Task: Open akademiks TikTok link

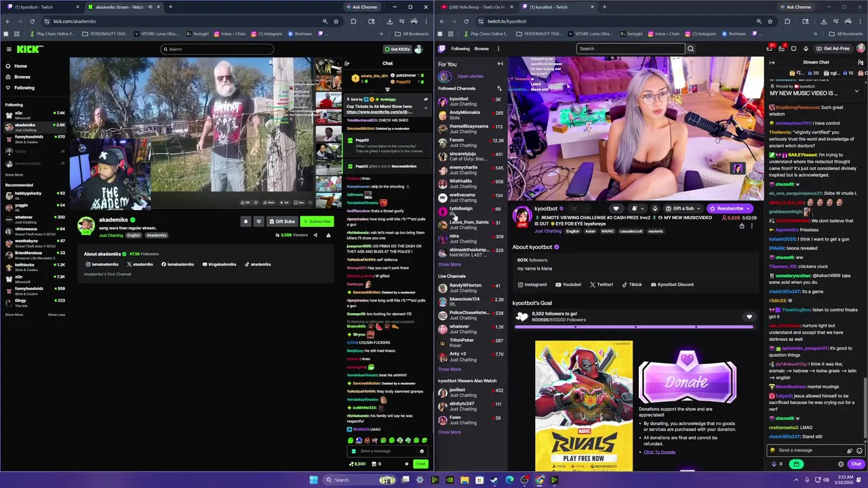Action: click(258, 264)
